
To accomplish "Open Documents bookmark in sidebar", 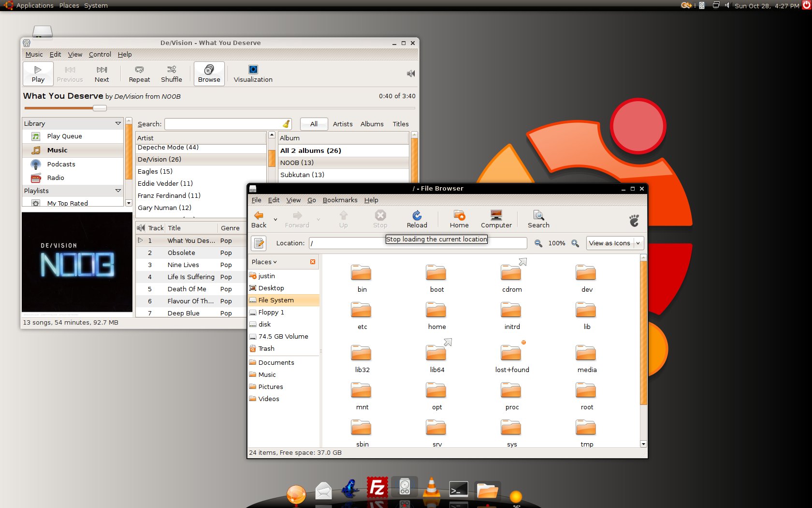I will coord(284,362).
